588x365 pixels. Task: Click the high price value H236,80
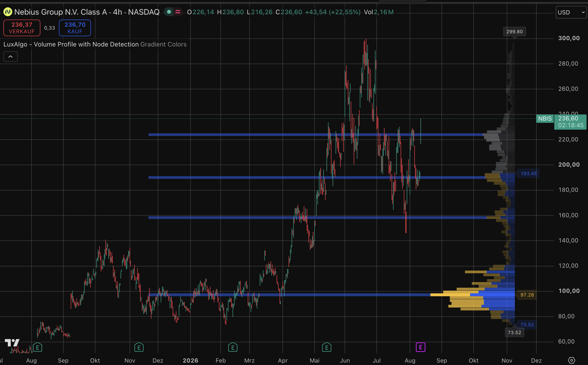click(230, 12)
